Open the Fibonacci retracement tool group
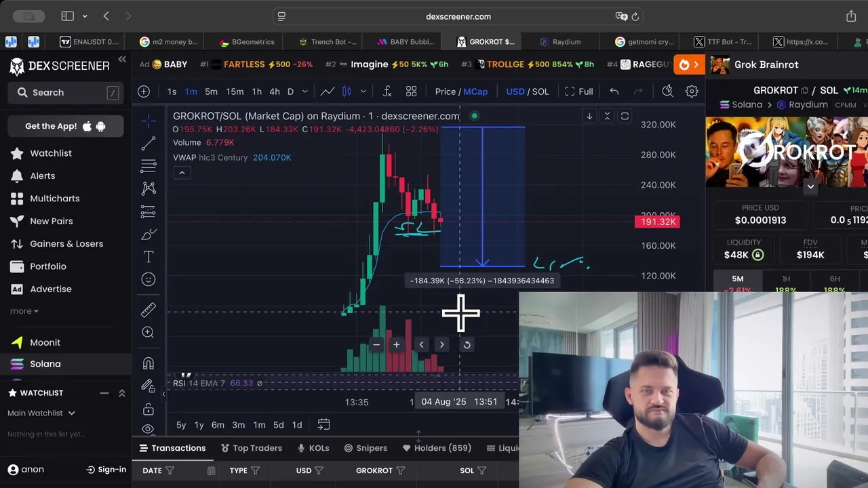The image size is (868, 488). 149,166
